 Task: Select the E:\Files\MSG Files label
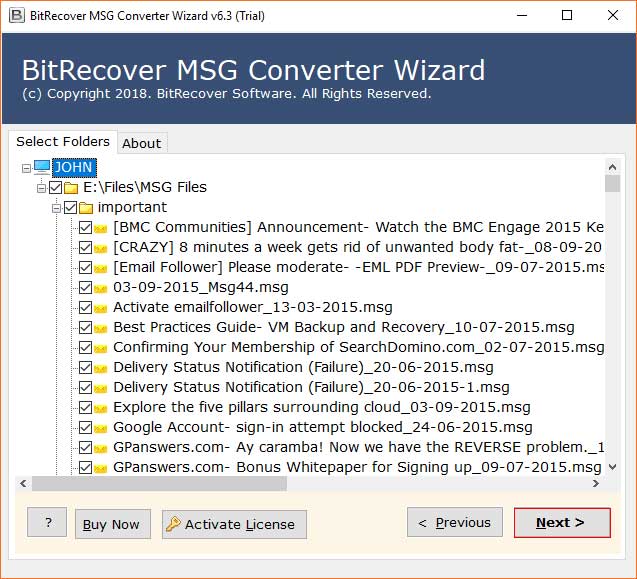click(x=145, y=187)
